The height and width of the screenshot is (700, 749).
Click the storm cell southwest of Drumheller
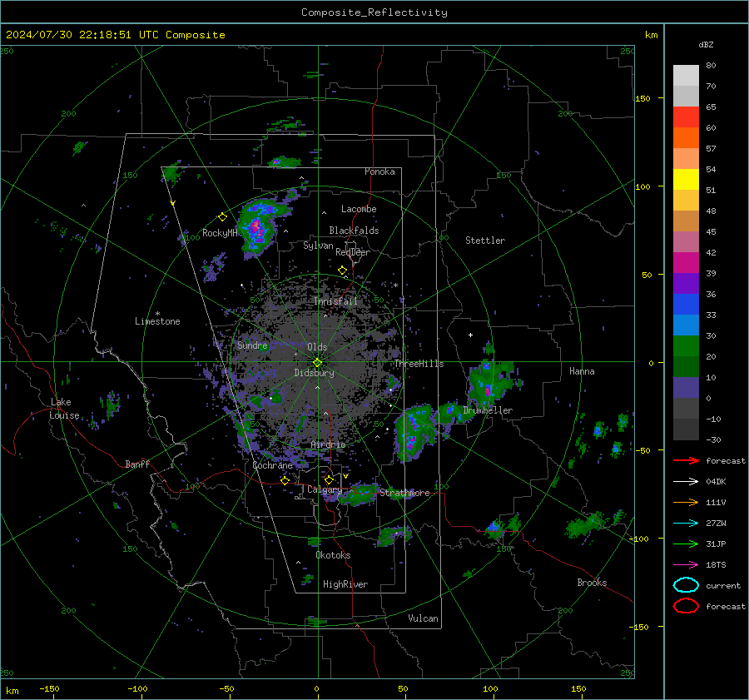pyautogui.click(x=414, y=431)
